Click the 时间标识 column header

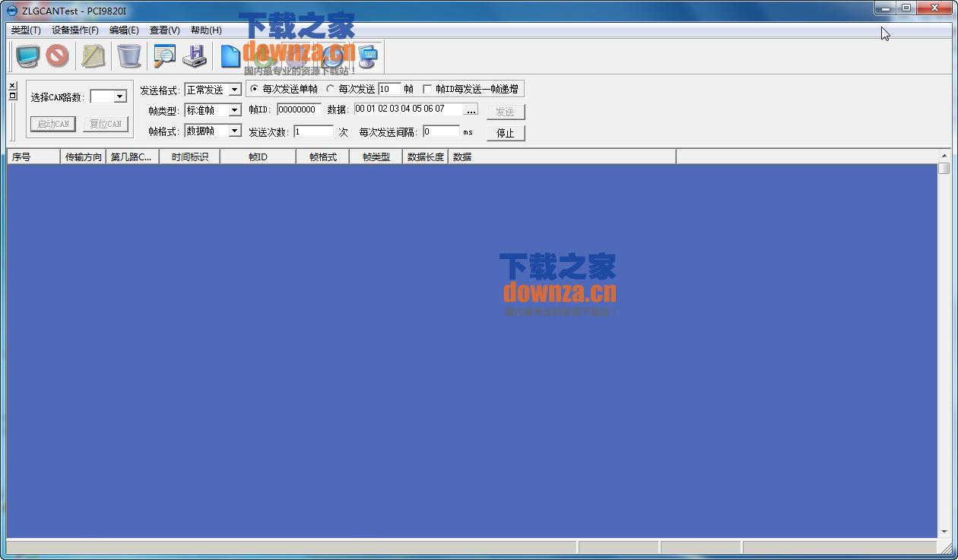pos(189,157)
